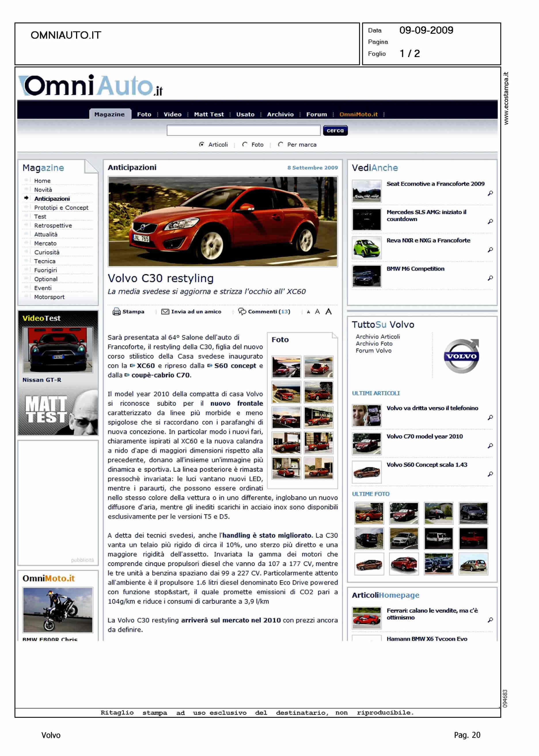Screen dimensions: 539x756
Task: Open comments via the speech bubble icon
Action: coord(242,311)
